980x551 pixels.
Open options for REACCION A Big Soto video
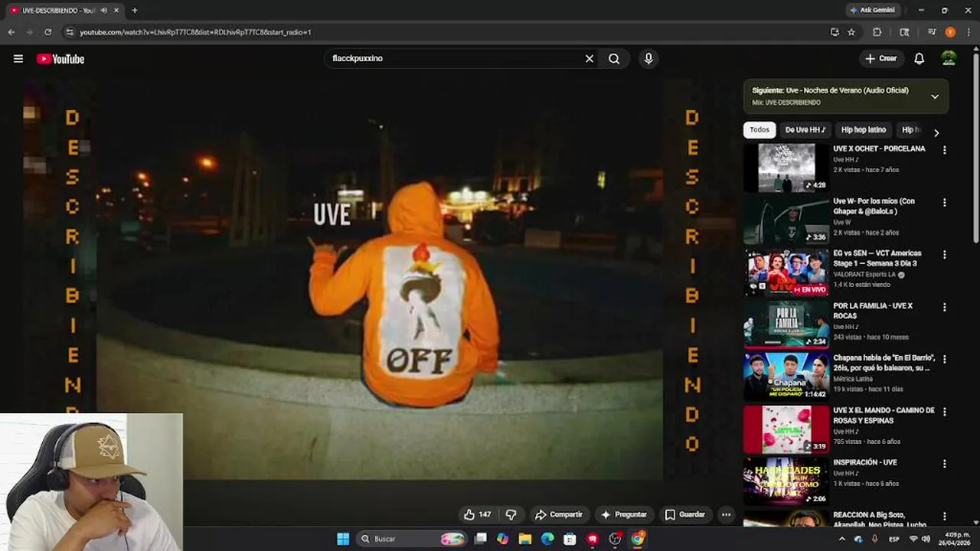944,517
